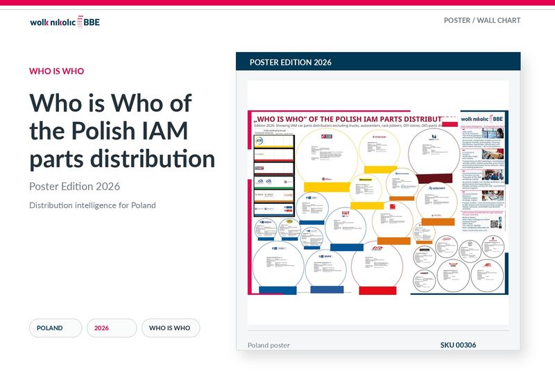Click the wolk nikolic BBE logo
Viewport: 555px width, 392px height.
pos(65,22)
